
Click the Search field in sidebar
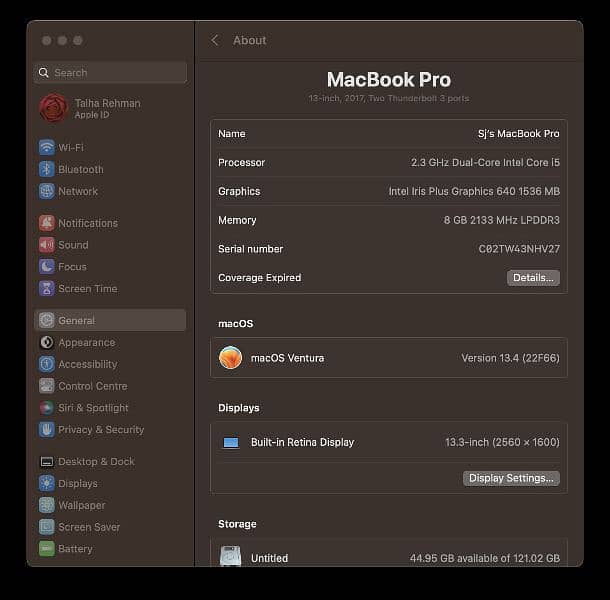[x=110, y=73]
